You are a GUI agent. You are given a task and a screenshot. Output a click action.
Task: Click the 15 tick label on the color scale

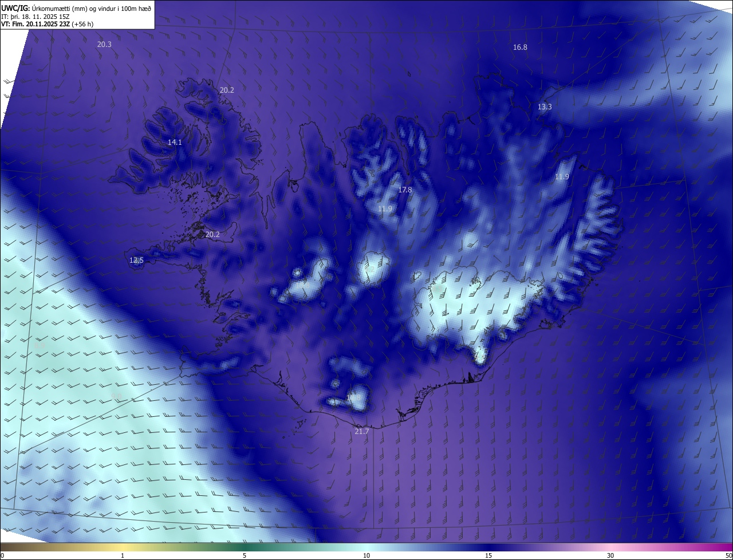[488, 555]
